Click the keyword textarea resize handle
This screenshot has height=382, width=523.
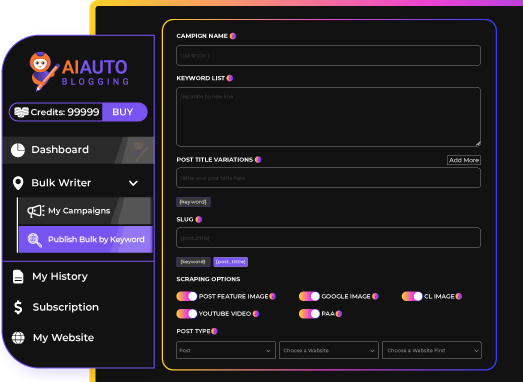[x=478, y=144]
